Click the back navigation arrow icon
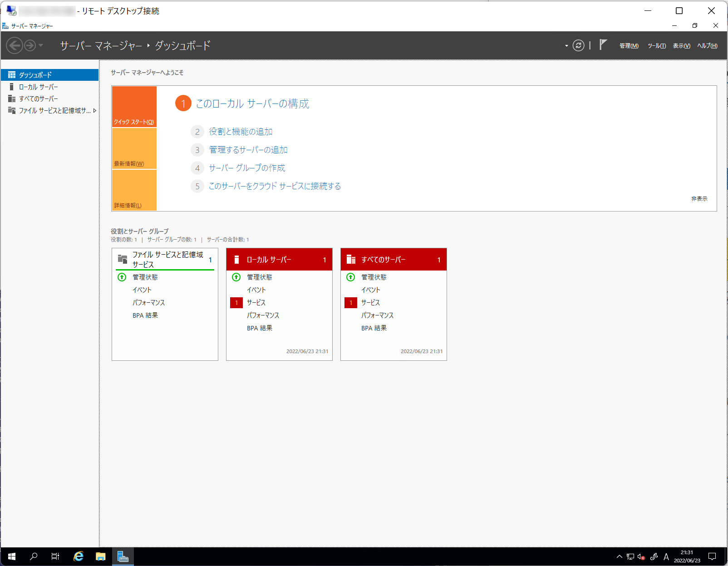 coord(15,45)
